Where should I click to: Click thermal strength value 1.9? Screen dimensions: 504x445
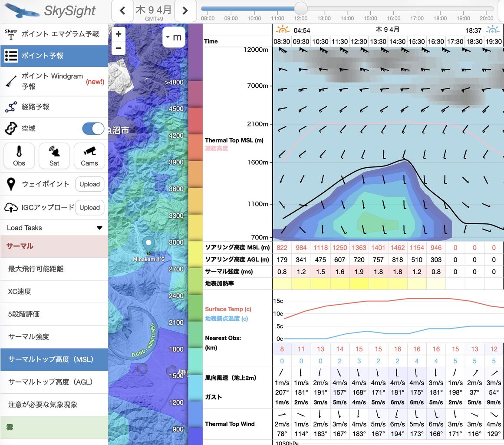[x=359, y=272]
